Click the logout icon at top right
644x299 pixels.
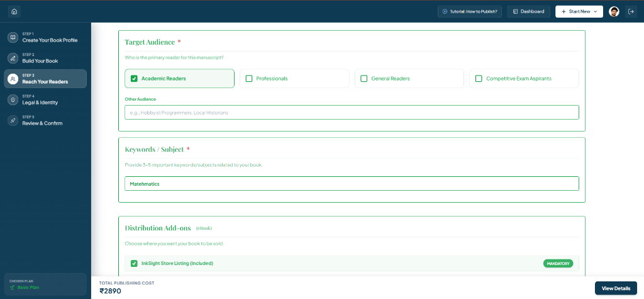click(631, 11)
